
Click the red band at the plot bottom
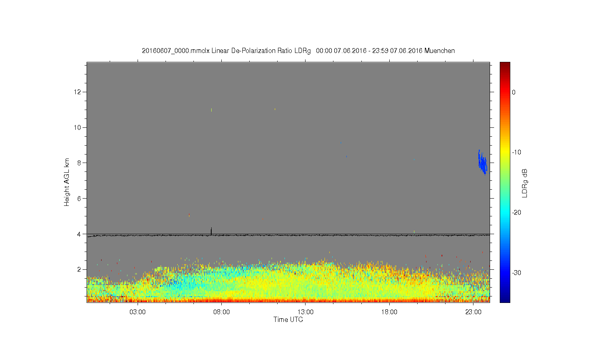point(288,301)
